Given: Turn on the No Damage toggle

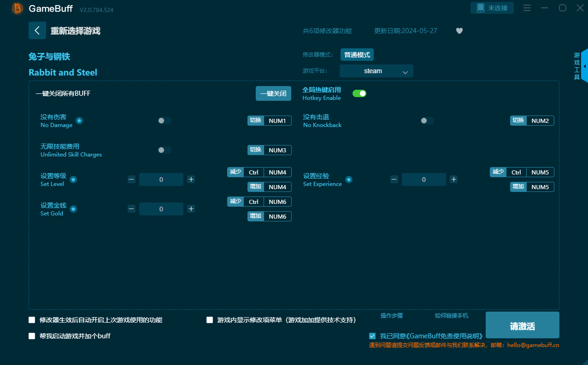Looking at the screenshot, I should tap(165, 121).
